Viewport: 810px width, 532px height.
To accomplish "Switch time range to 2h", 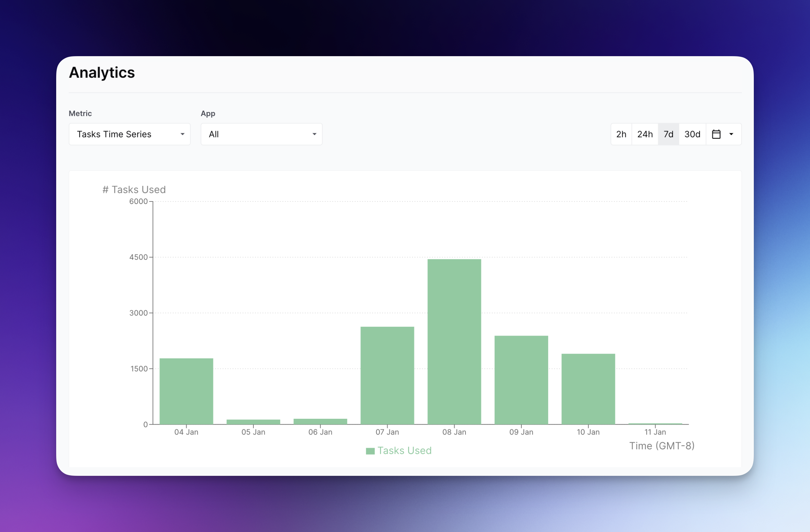I will pyautogui.click(x=621, y=134).
